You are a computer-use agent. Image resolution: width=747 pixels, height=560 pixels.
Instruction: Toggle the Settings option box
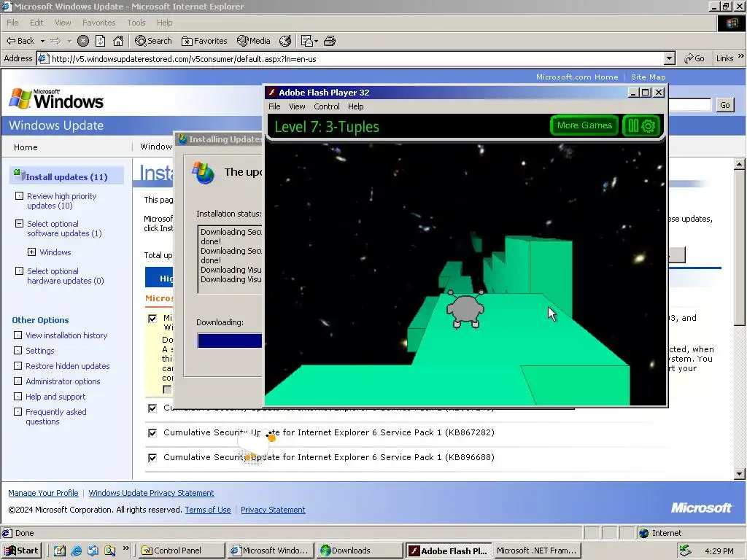pos(18,351)
